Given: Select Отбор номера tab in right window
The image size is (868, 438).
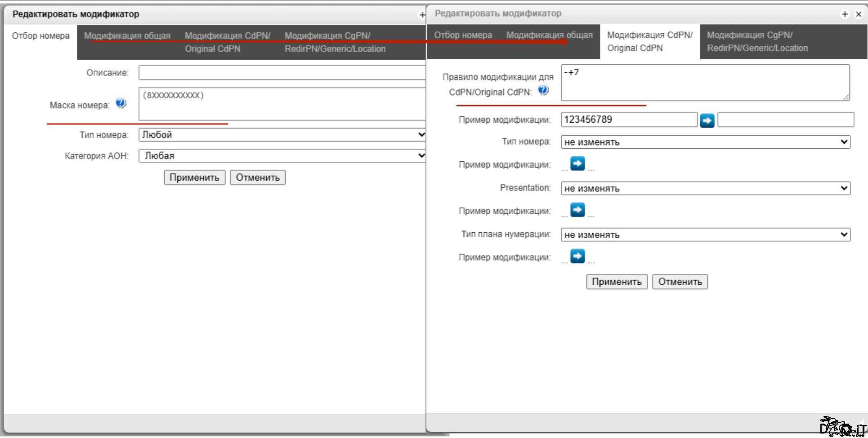Looking at the screenshot, I should (x=463, y=35).
